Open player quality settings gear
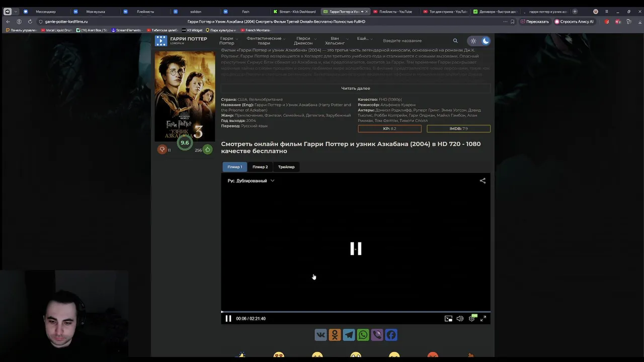644x362 pixels. click(472, 318)
